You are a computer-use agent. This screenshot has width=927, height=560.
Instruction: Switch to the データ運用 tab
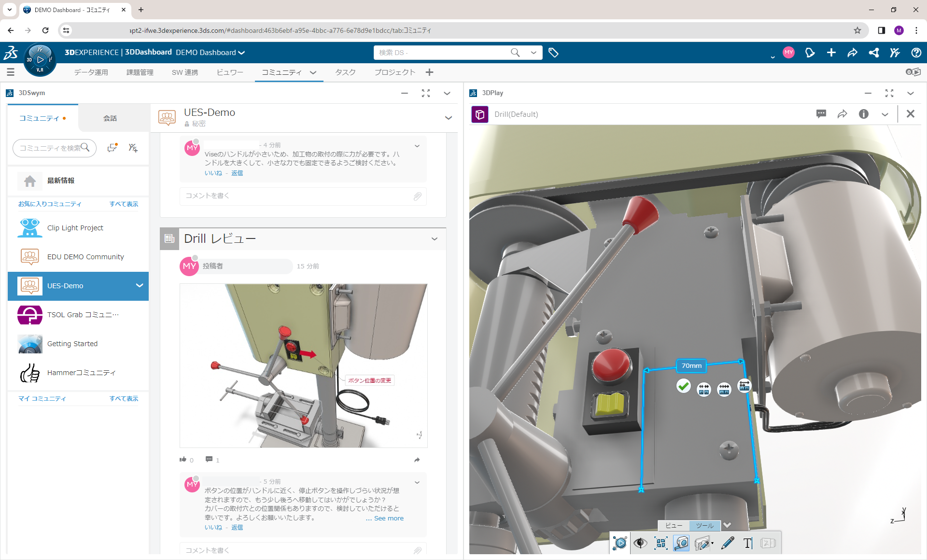click(91, 72)
